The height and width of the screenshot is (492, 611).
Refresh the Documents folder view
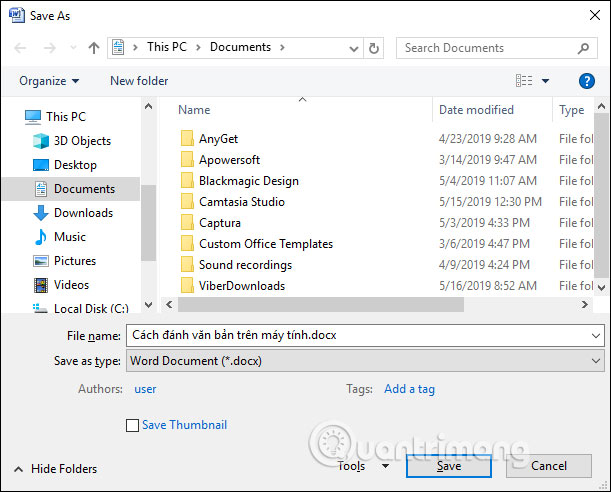(374, 47)
